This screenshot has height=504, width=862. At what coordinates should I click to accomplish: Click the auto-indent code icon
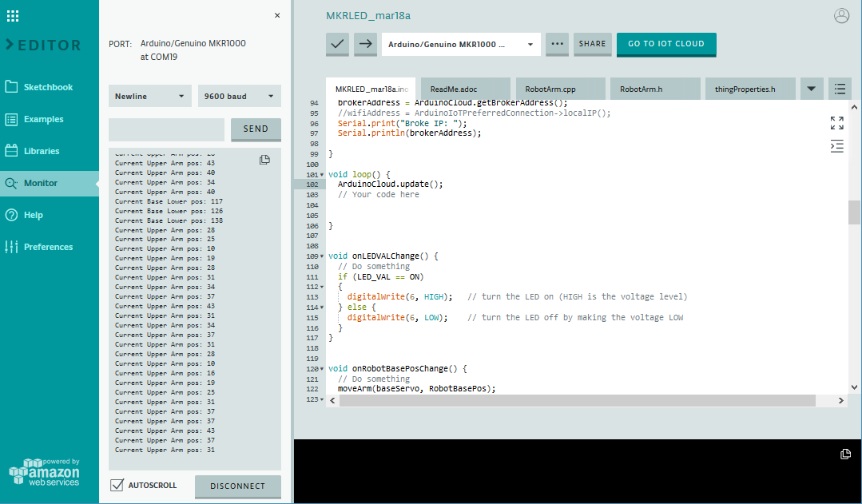coord(836,146)
